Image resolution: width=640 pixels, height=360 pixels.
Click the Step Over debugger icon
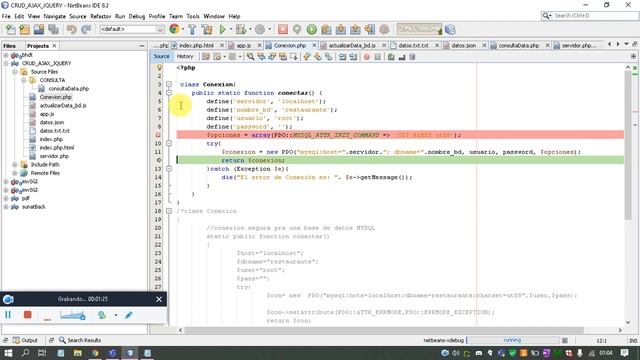(326, 29)
